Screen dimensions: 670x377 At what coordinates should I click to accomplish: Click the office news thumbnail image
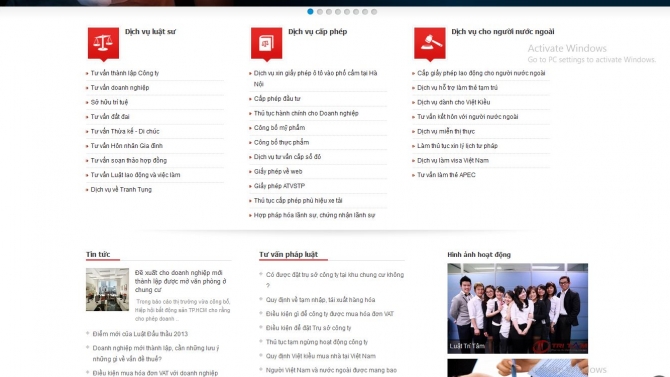[107, 289]
